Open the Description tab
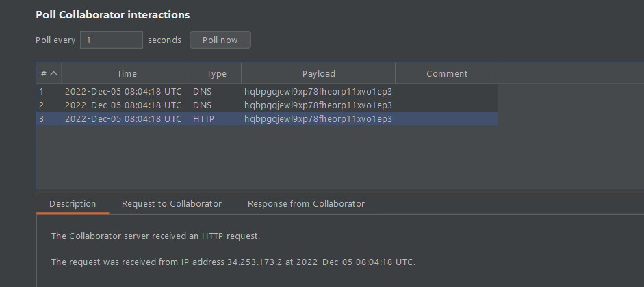 pos(73,204)
